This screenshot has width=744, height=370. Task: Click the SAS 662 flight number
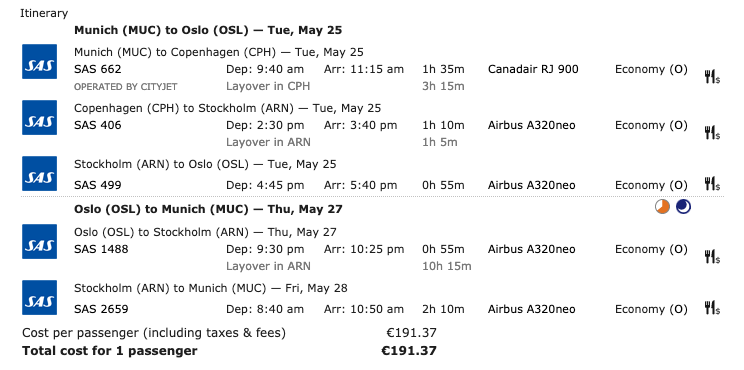[x=98, y=69]
